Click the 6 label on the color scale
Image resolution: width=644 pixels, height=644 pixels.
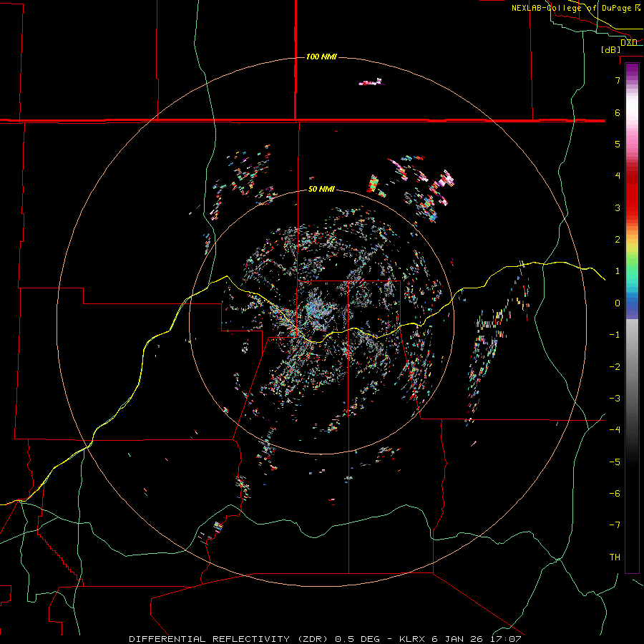(x=618, y=112)
